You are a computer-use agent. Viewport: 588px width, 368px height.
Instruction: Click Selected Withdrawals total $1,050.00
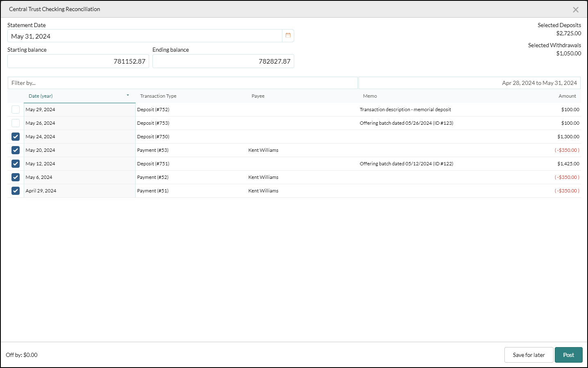click(568, 53)
